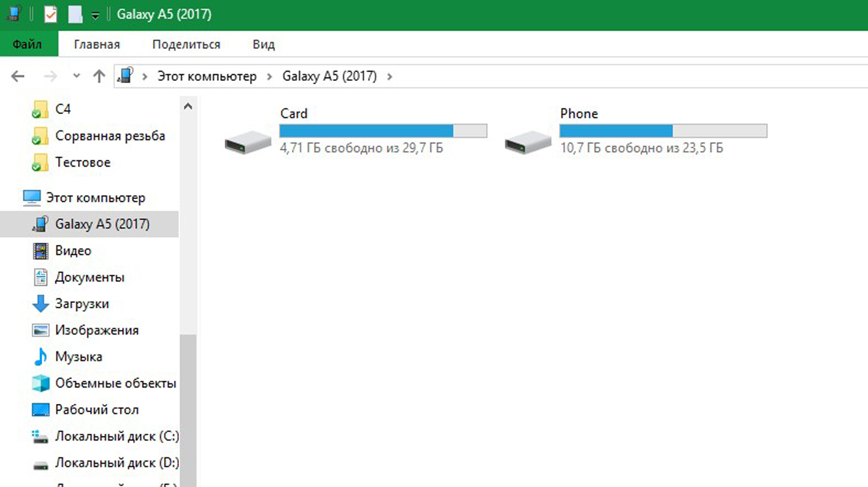868x487 pixels.
Task: Open the Файл ribbon tab
Action: point(29,44)
